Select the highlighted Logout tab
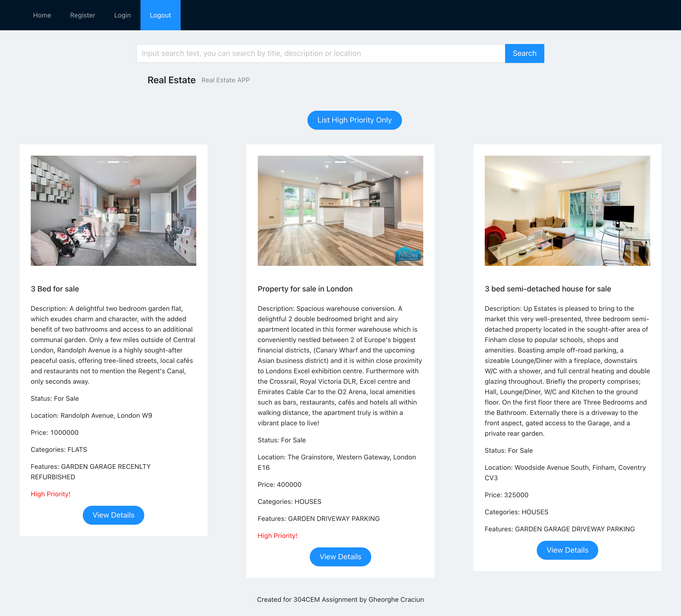 coord(161,15)
